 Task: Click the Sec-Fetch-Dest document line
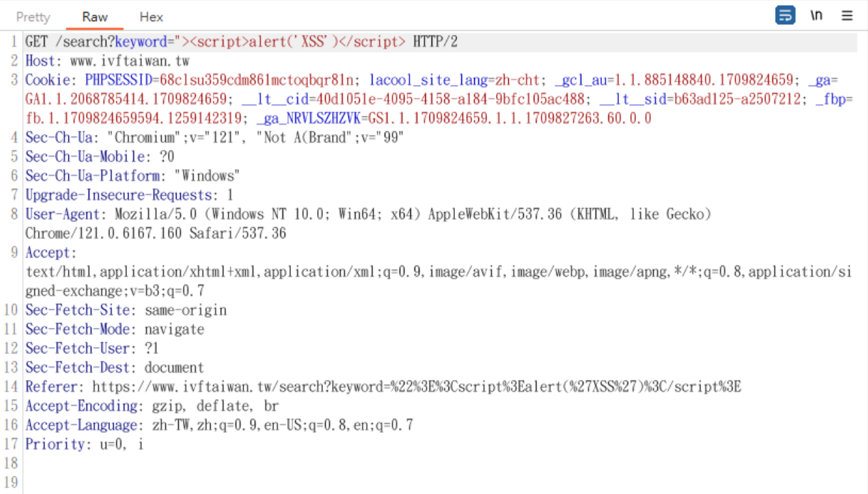[115, 368]
